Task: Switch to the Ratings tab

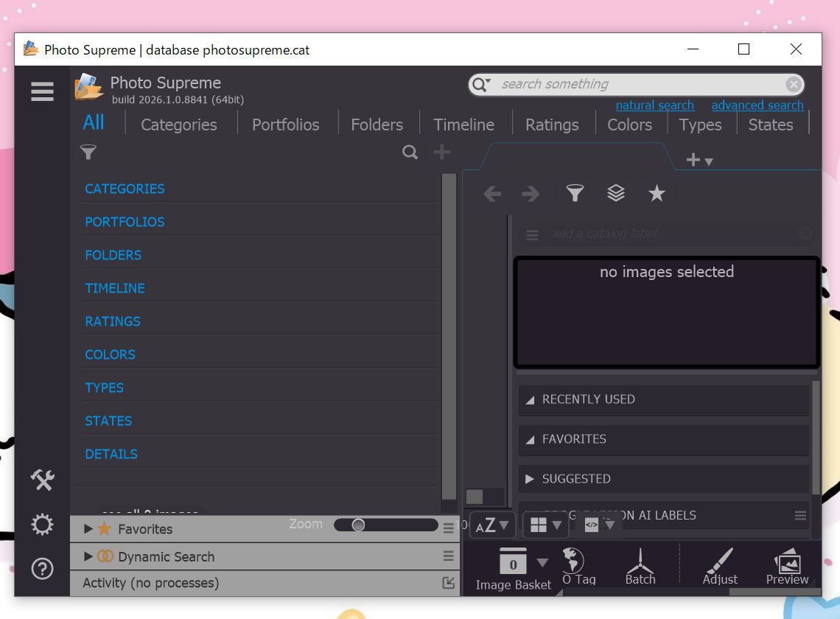Action: click(x=552, y=125)
